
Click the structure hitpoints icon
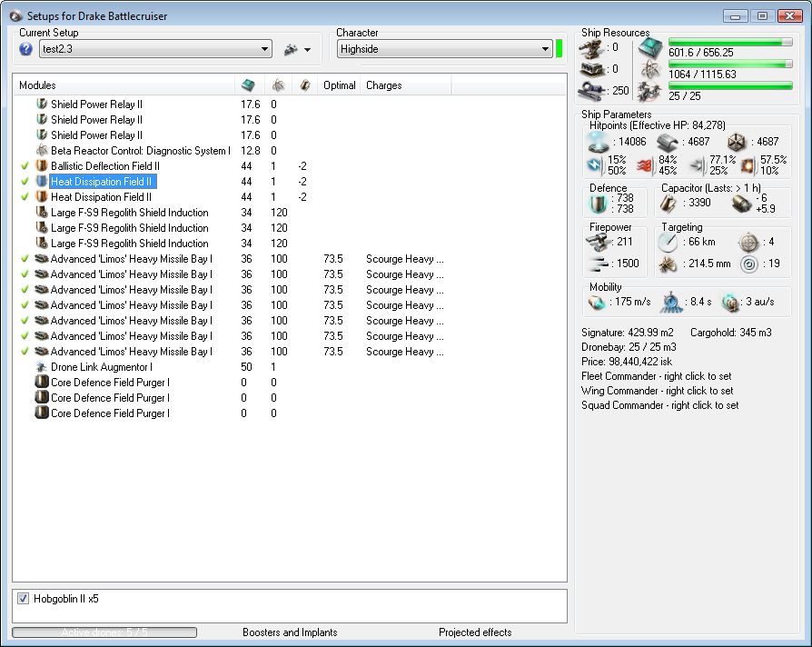pos(738,142)
